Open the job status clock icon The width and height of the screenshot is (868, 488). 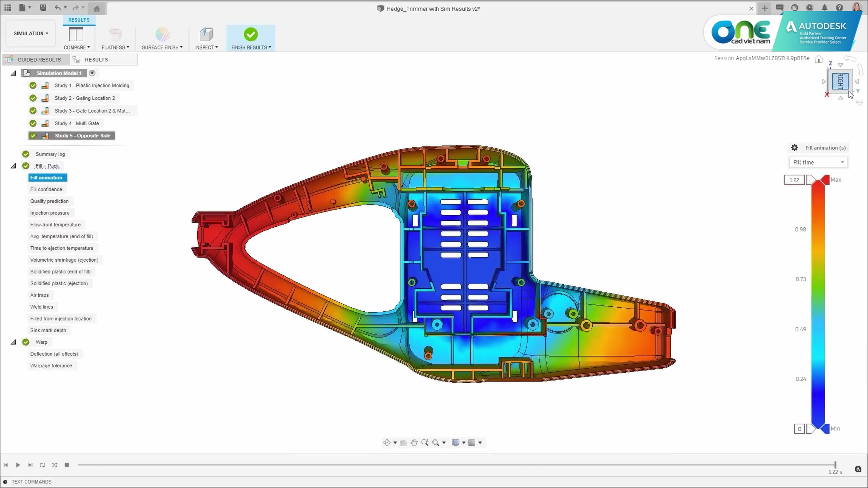pyautogui.click(x=809, y=7)
